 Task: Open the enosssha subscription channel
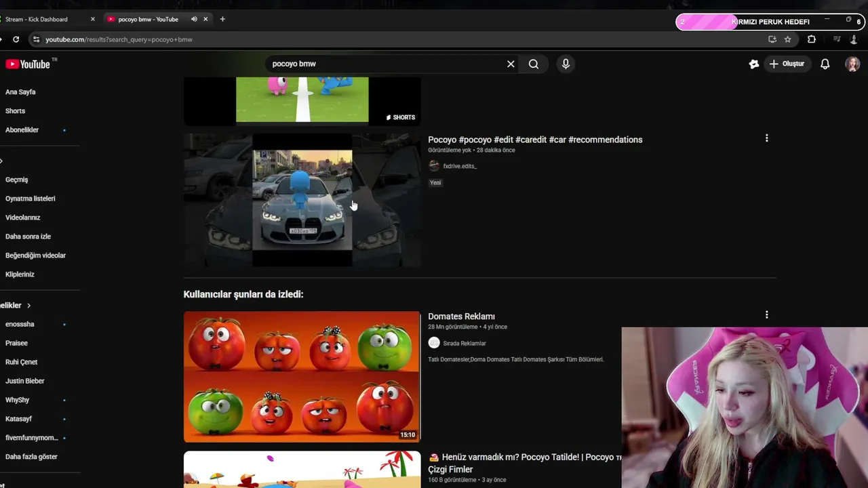coord(20,324)
